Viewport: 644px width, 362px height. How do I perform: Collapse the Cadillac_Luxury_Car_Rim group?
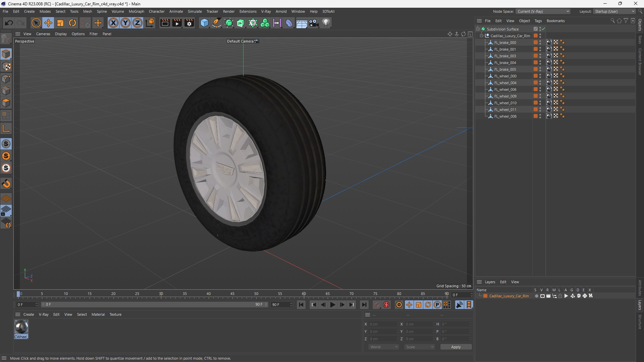pos(481,36)
